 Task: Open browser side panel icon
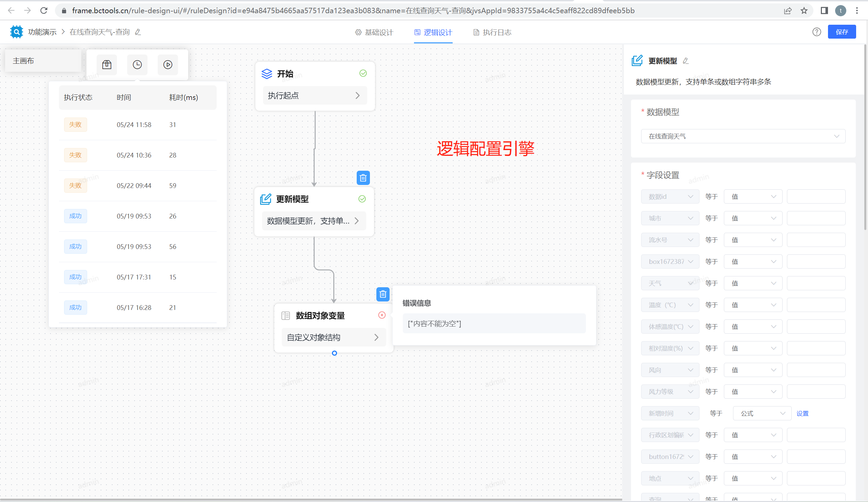click(x=824, y=10)
